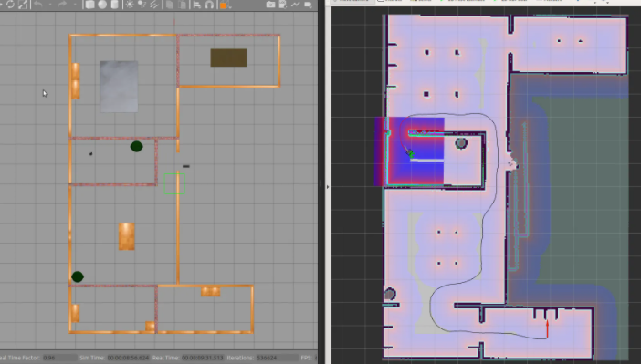Click the paste icon in toolbar

[183, 5]
